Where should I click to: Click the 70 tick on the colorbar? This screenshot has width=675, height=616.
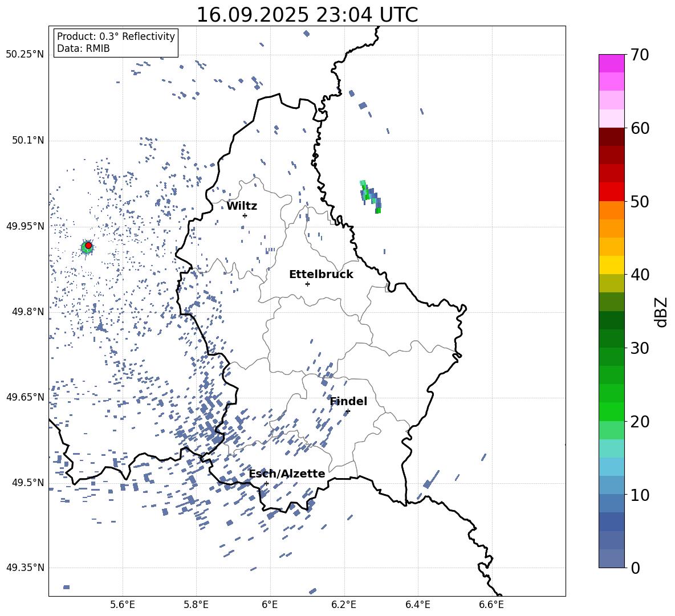639,55
